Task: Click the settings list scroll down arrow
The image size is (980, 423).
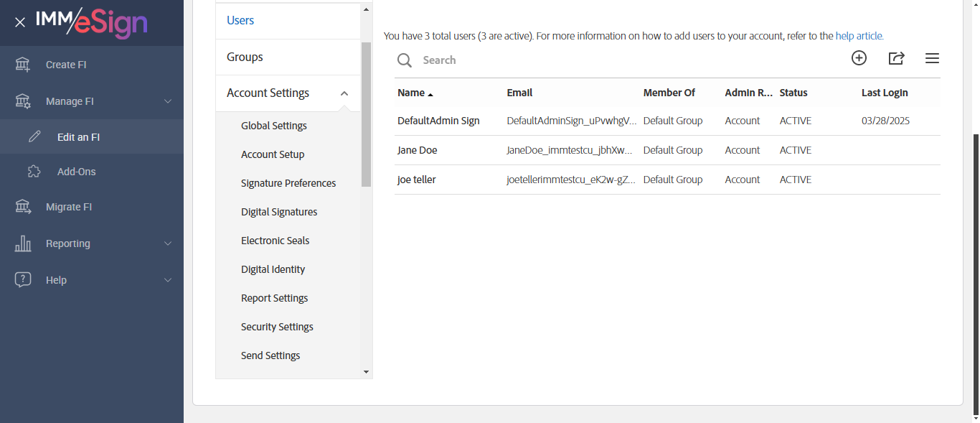Action: (x=366, y=372)
